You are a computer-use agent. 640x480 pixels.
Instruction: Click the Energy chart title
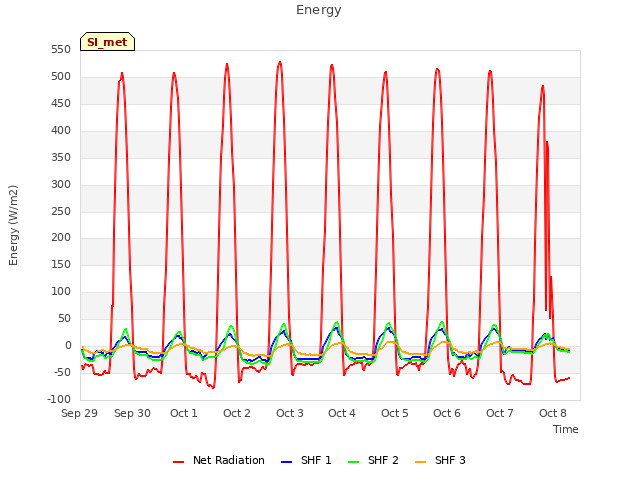(319, 10)
